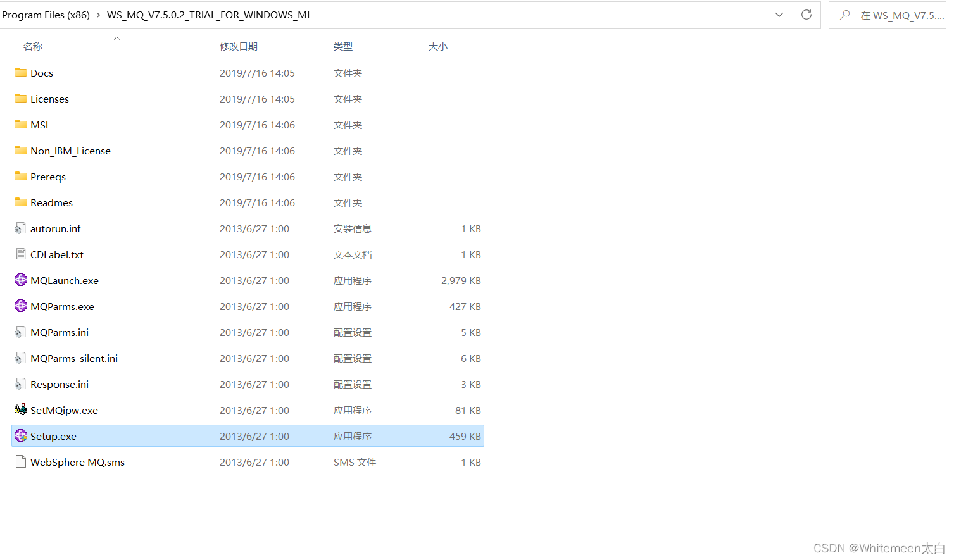Sort by the 类型 column header
Screen dimensions: 954x560
(343, 46)
